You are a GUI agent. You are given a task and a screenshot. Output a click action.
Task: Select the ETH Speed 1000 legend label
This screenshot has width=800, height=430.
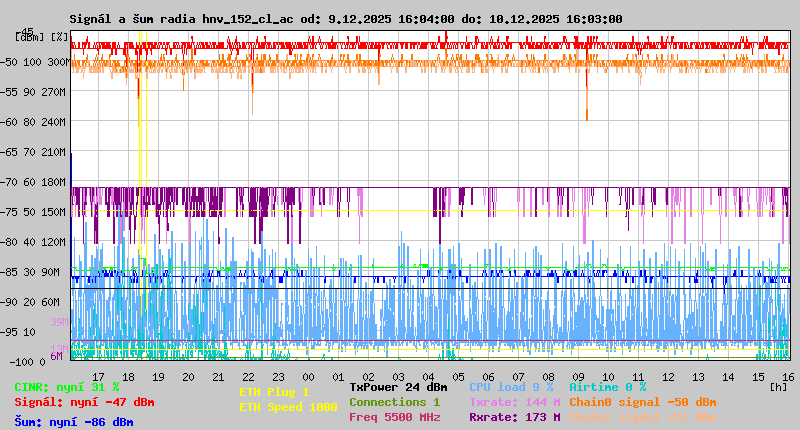pos(288,407)
